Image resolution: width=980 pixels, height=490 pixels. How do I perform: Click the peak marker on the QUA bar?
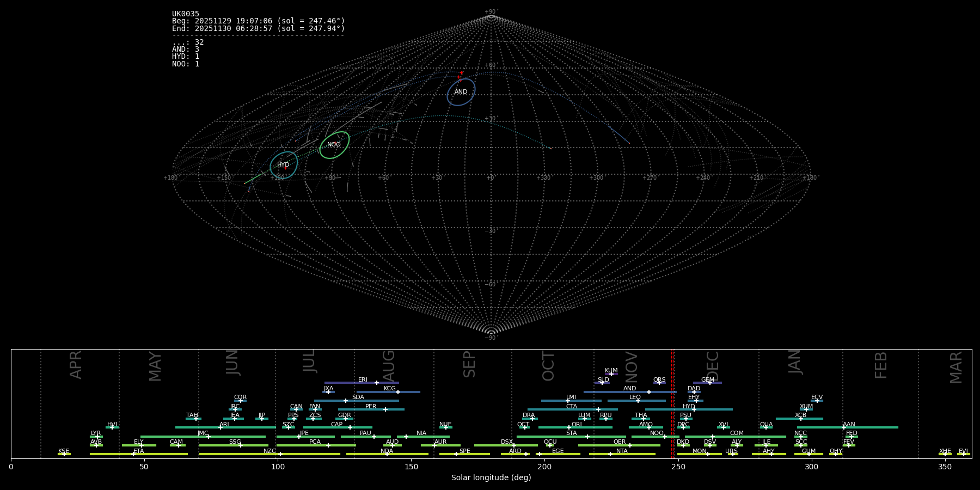click(x=765, y=427)
